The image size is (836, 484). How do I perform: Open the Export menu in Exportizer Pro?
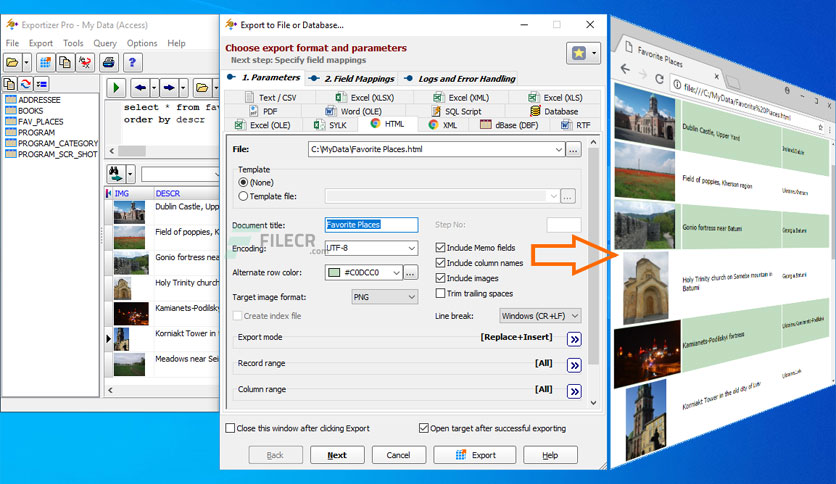pos(41,43)
